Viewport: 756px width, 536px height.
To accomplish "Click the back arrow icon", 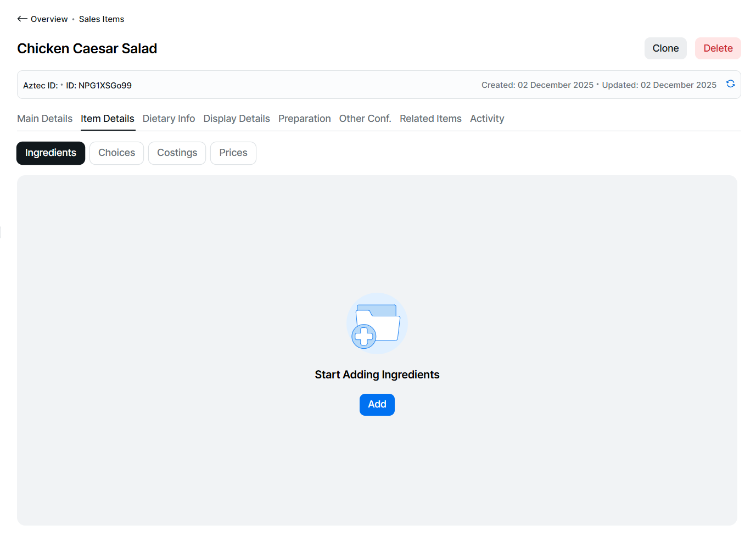I will click(22, 19).
